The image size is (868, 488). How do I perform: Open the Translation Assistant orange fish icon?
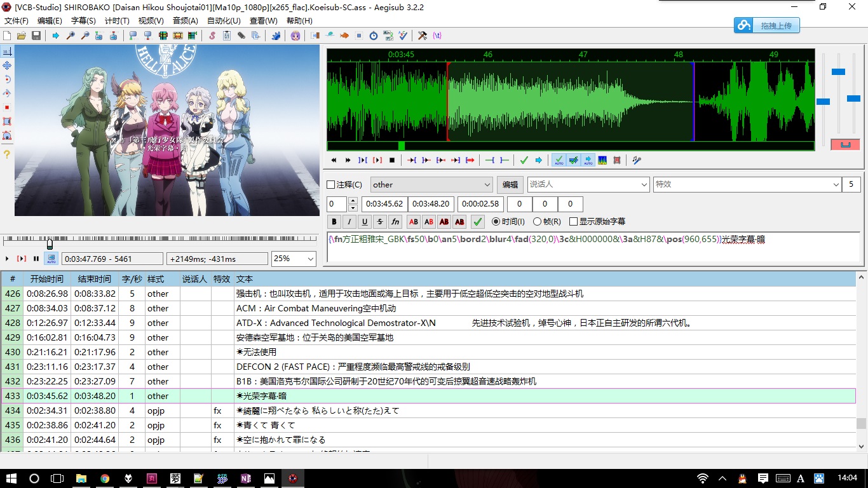pos(344,36)
